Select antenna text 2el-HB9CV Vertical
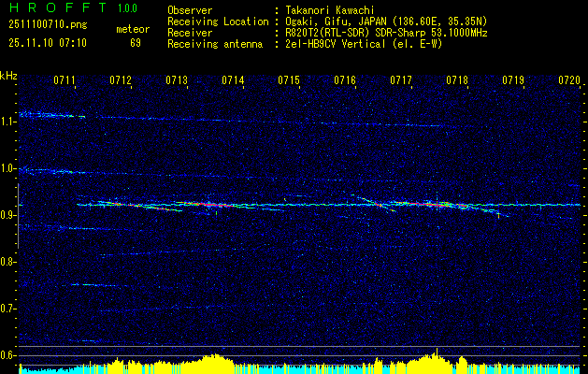This screenshot has height=374, width=588. click(x=336, y=44)
